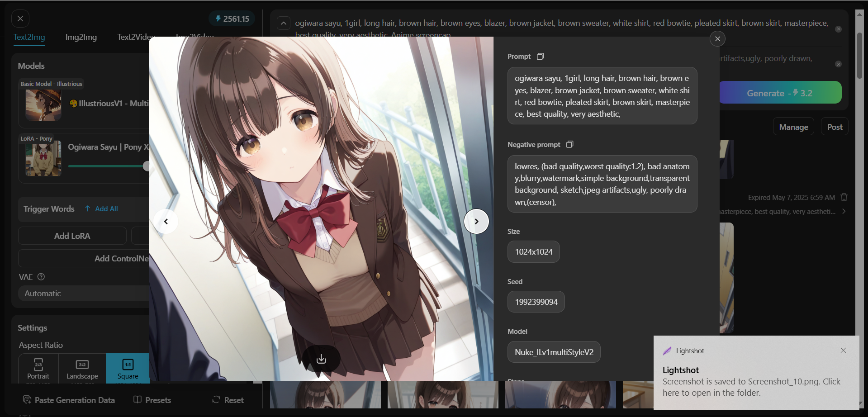Close the left panel with the X icon
Screen dimensions: 868x417
pyautogui.click(x=20, y=19)
